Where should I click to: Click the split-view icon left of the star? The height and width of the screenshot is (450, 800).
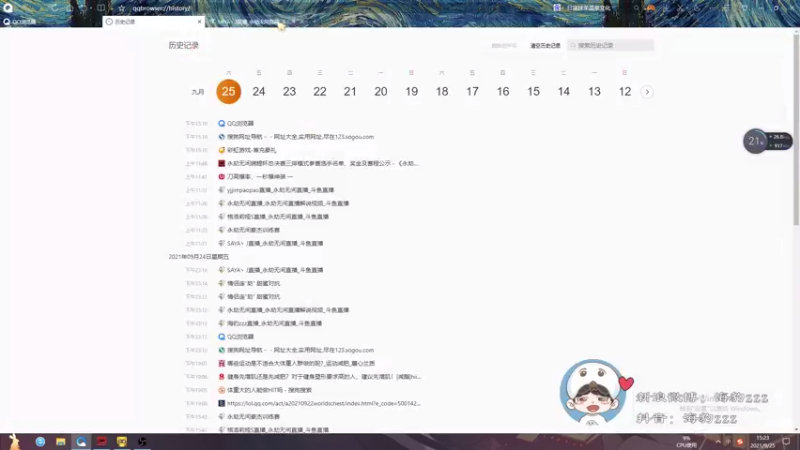coord(101,8)
